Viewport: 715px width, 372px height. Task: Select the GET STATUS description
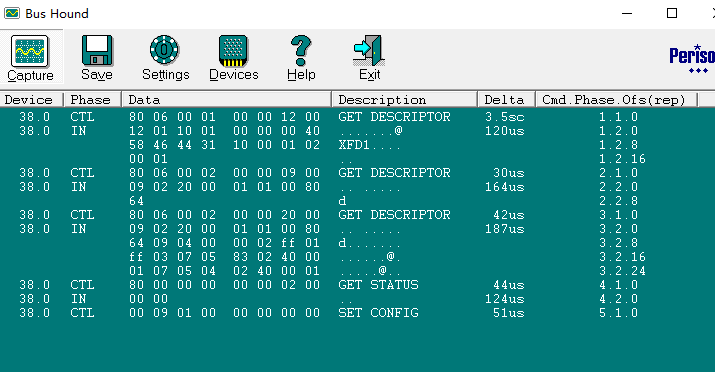point(378,285)
